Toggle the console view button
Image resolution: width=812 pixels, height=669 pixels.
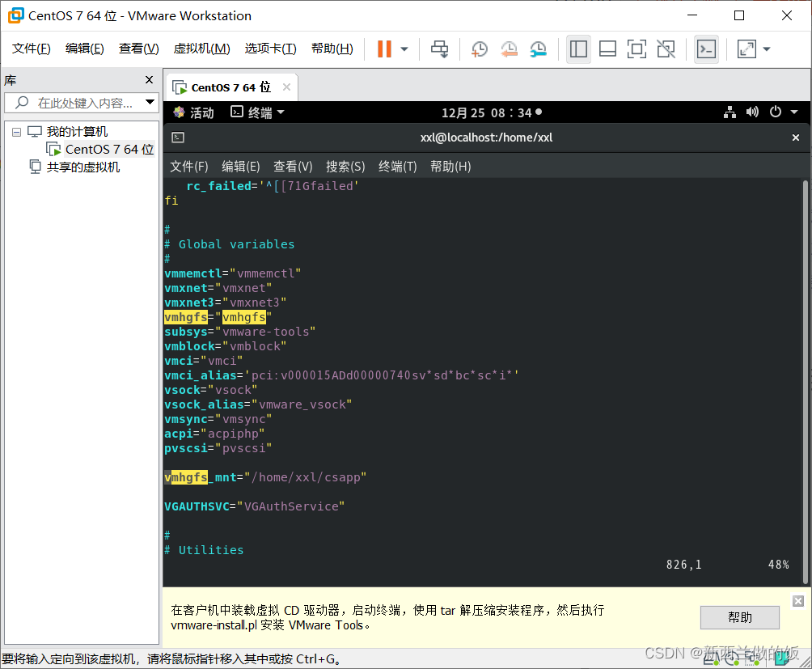coord(706,49)
